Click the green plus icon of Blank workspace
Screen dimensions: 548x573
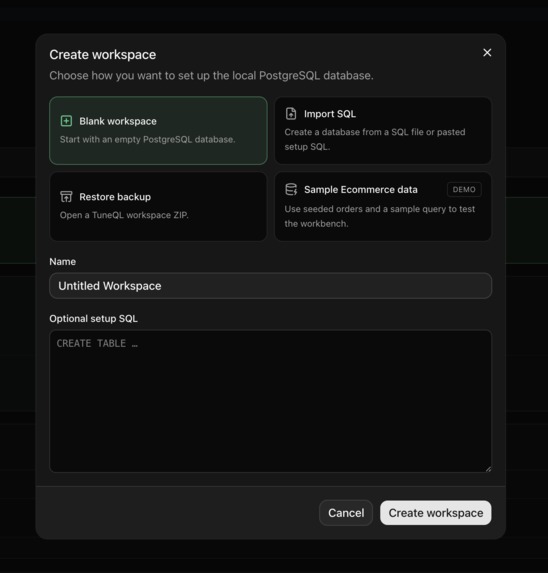66,121
